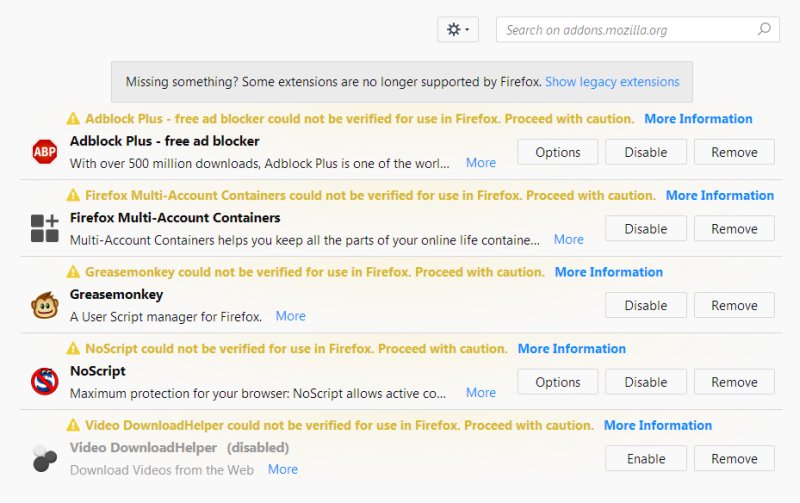
Task: Click warning triangle beside NoScript notice
Action: 73,348
